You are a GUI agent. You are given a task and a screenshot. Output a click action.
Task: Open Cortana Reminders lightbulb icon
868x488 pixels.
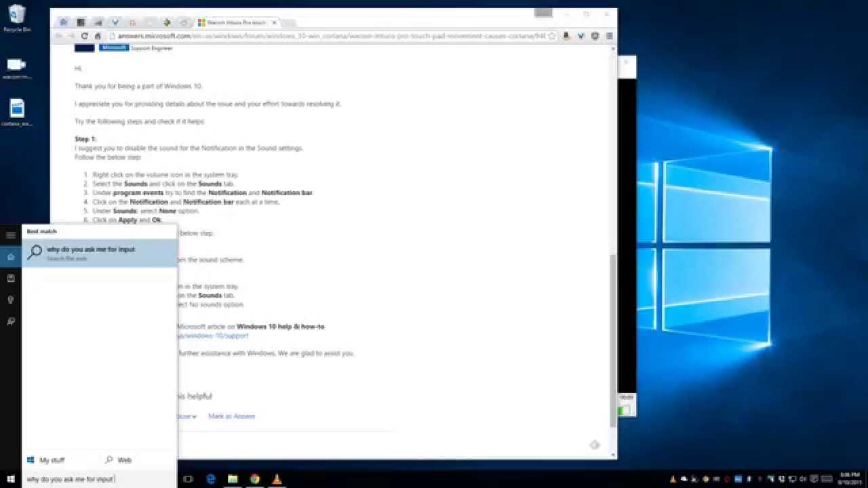11,300
